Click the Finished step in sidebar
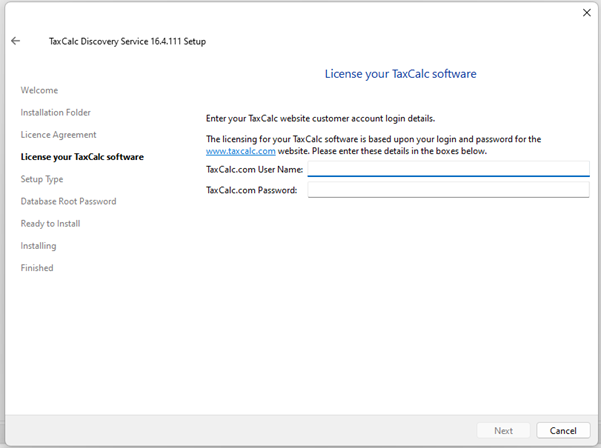Screen dimensions: 601x448 tap(37, 268)
